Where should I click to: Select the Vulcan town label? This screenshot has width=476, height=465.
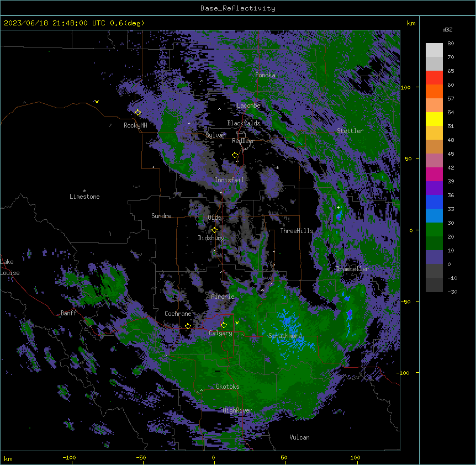coord(300,437)
